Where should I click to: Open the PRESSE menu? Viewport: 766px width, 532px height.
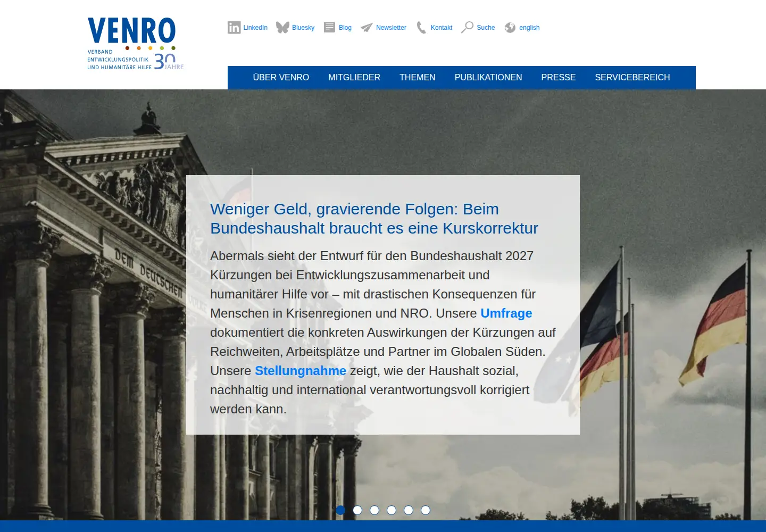pos(559,78)
